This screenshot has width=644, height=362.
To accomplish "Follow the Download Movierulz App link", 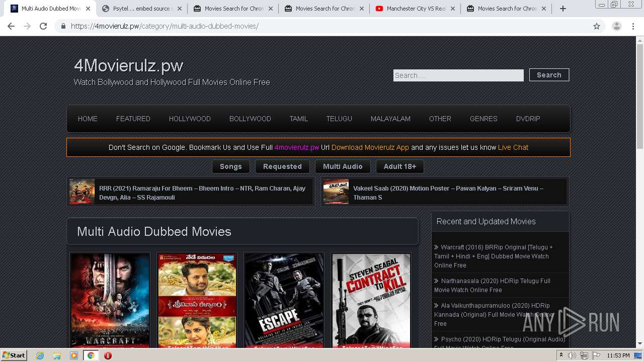I will click(370, 147).
